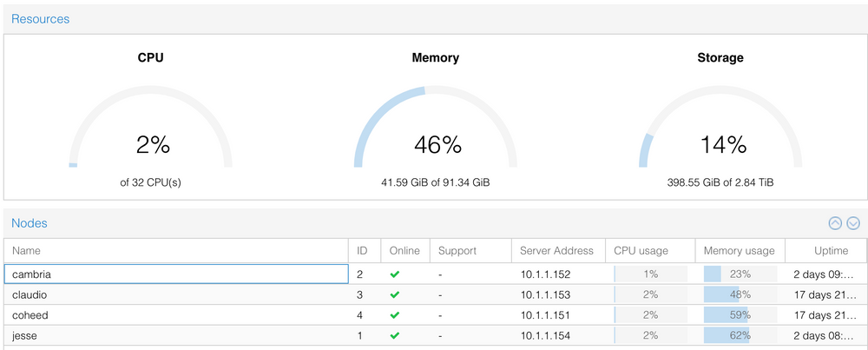Click green online checkmark for cambria

(x=395, y=274)
